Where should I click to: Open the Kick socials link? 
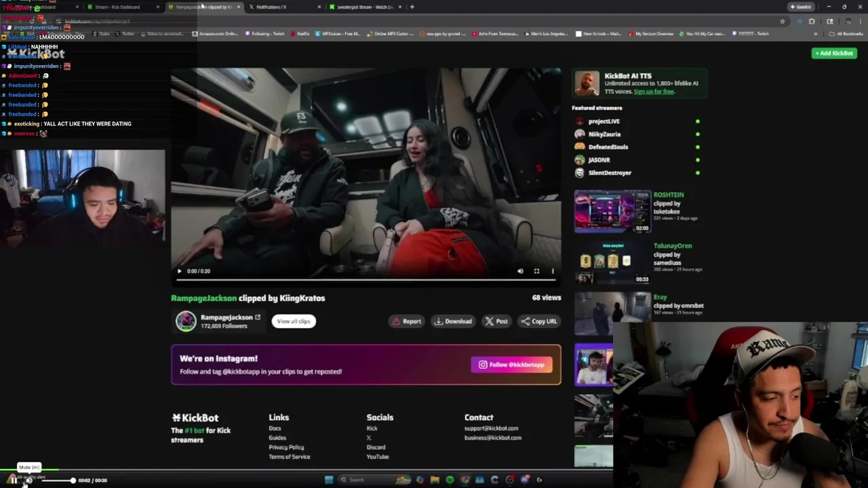tap(372, 428)
